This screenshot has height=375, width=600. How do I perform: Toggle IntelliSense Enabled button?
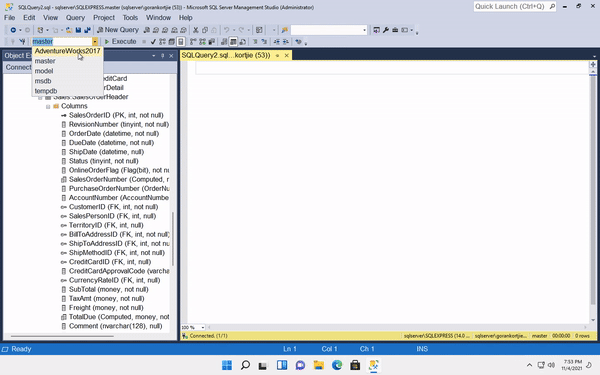pyautogui.click(x=181, y=41)
